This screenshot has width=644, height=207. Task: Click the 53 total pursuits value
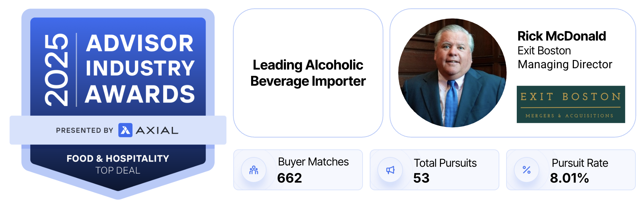(421, 178)
